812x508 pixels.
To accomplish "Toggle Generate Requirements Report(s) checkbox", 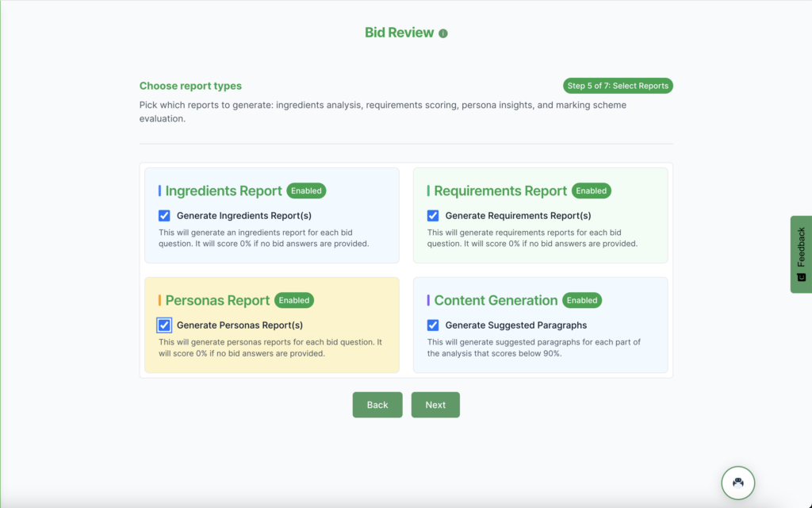I will point(433,215).
